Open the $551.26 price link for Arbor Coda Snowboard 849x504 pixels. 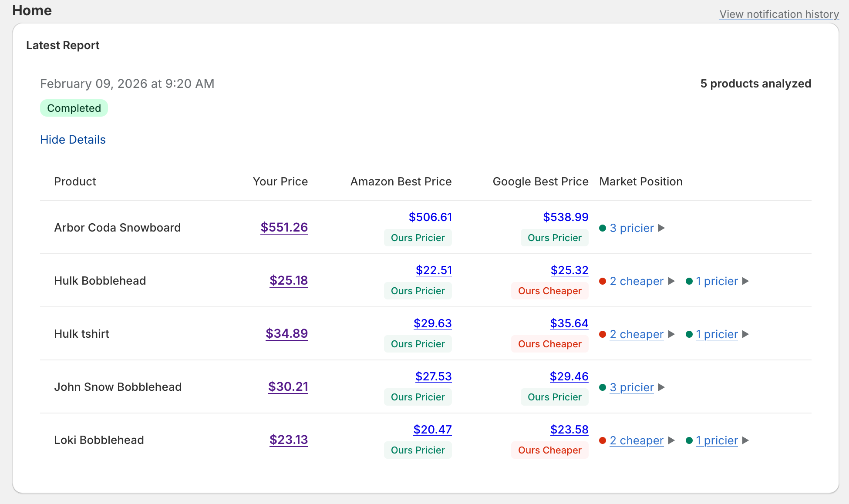point(284,227)
